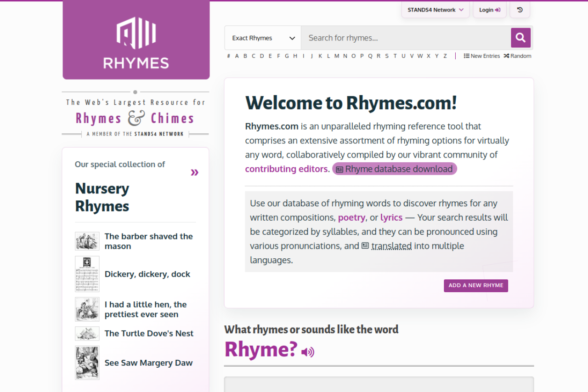Open 'I had a little hen' rhyme
This screenshot has height=392, width=588.
pyautogui.click(x=146, y=309)
